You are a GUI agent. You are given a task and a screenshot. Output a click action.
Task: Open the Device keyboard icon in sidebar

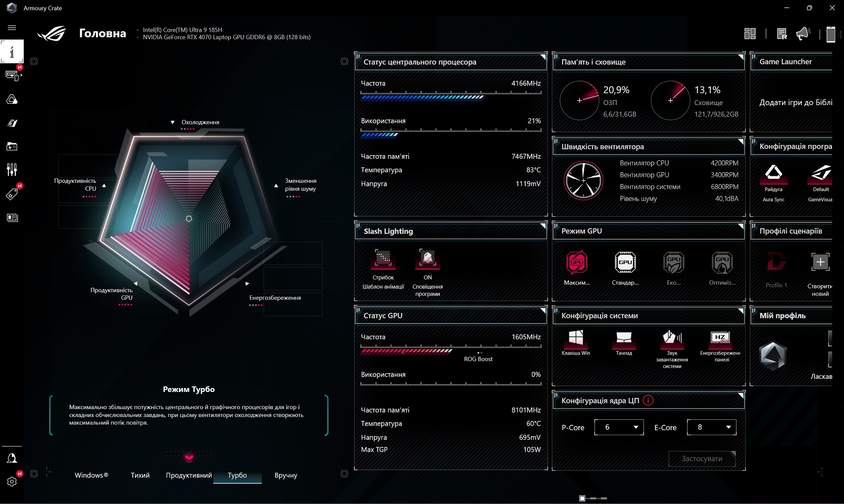pos(12,76)
